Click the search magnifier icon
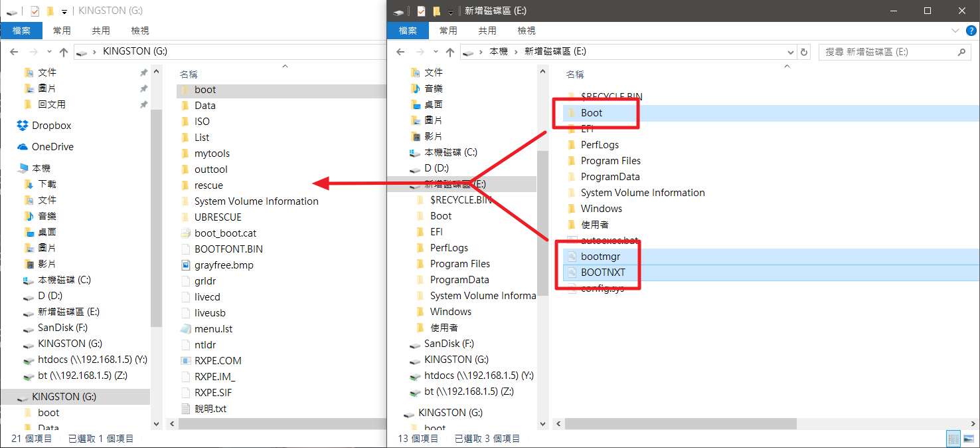This screenshot has width=980, height=448. [961, 52]
